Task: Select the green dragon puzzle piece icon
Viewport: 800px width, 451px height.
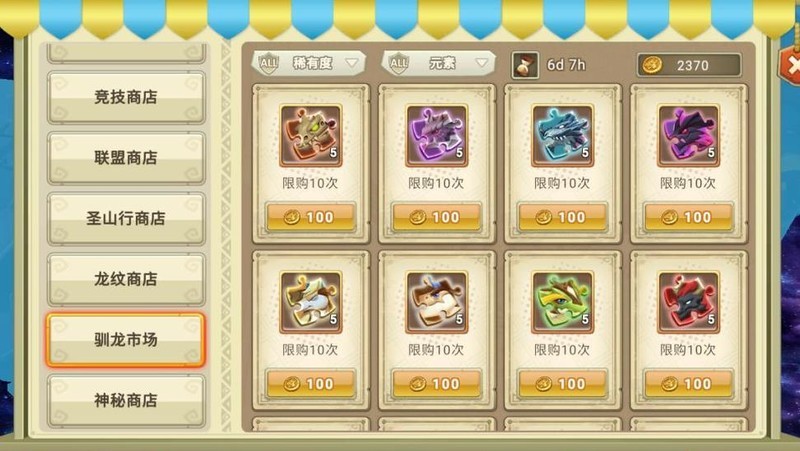Action: [x=563, y=302]
